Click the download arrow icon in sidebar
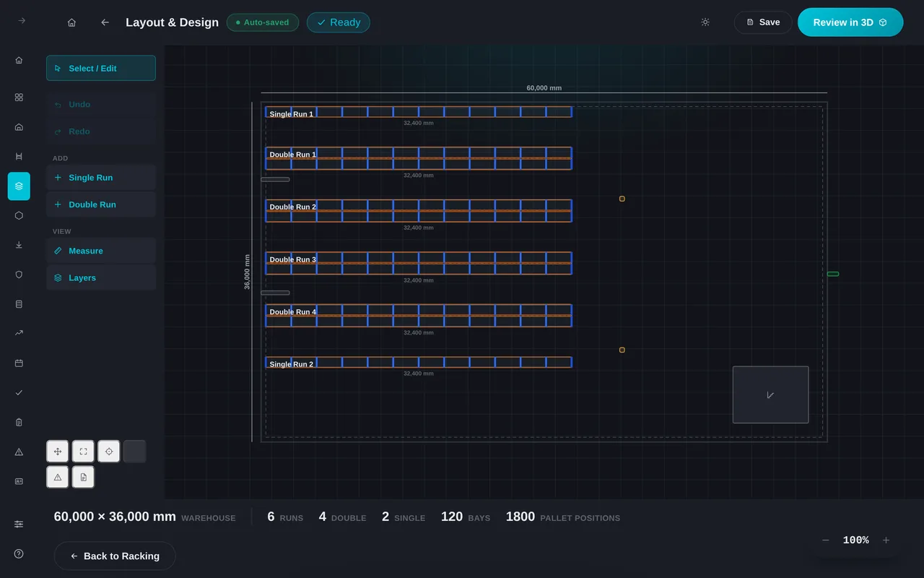 [x=19, y=245]
